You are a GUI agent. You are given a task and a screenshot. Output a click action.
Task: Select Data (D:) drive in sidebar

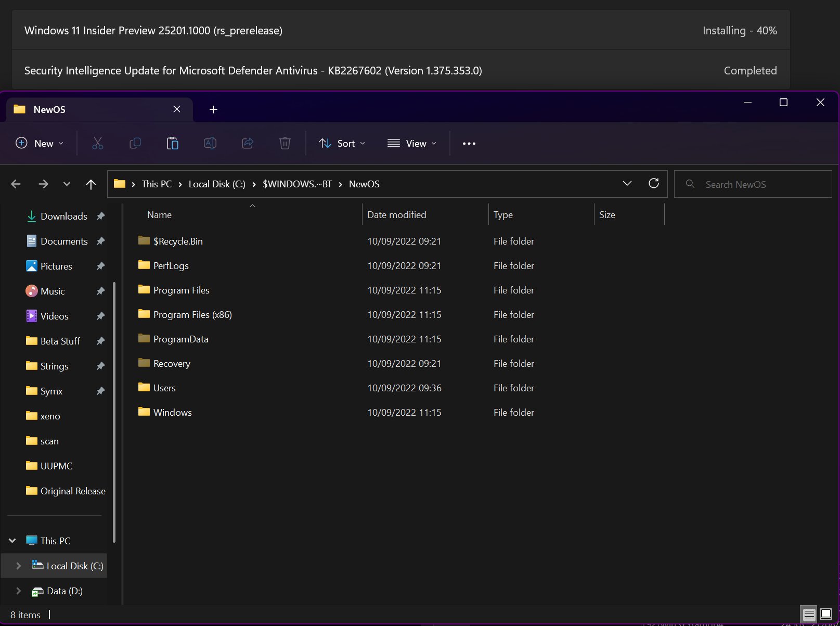(57, 591)
